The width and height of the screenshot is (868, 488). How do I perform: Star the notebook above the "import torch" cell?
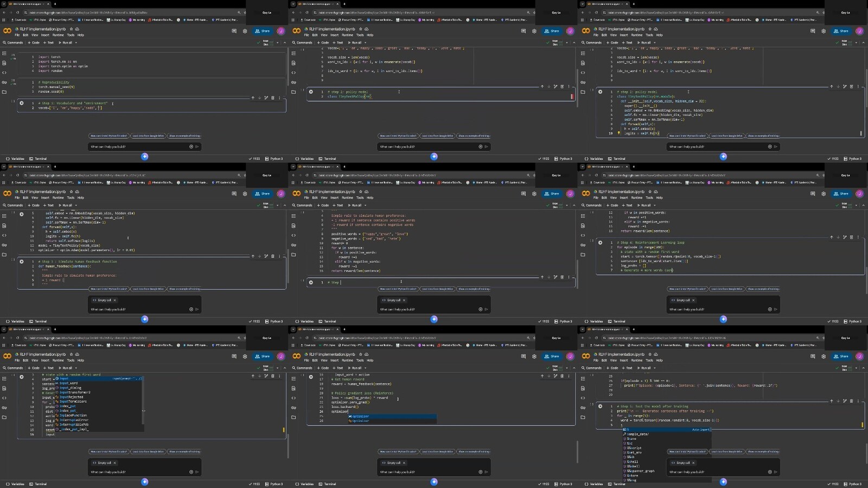pos(71,29)
